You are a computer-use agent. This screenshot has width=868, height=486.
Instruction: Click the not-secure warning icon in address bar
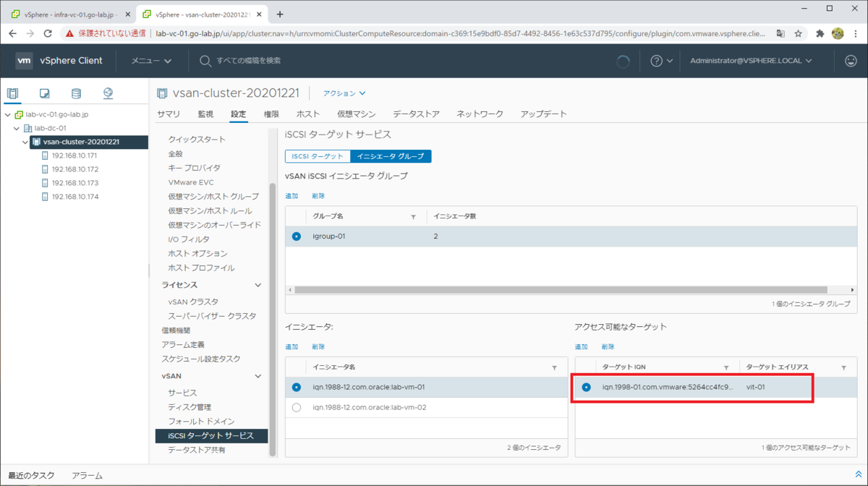click(x=69, y=33)
